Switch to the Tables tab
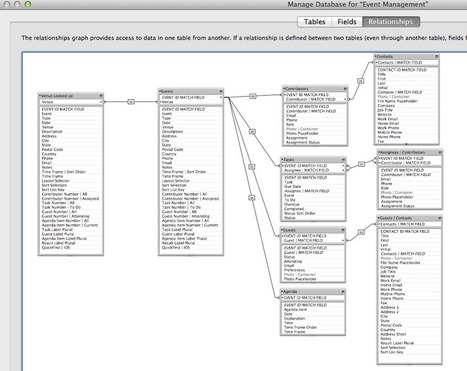This screenshot has height=371, width=467. (x=314, y=22)
